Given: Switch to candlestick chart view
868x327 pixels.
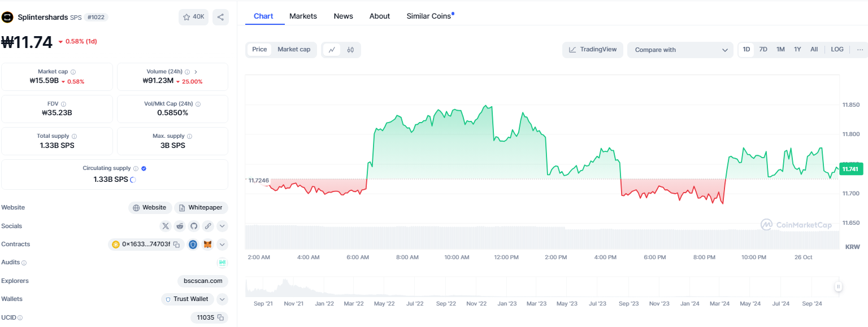Looking at the screenshot, I should click(x=350, y=50).
